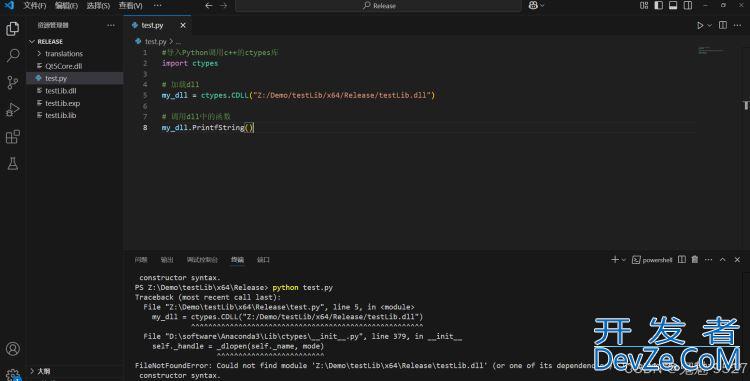Open the Manage gear settings icon
Viewport: 750px width, 381px height.
13,375
